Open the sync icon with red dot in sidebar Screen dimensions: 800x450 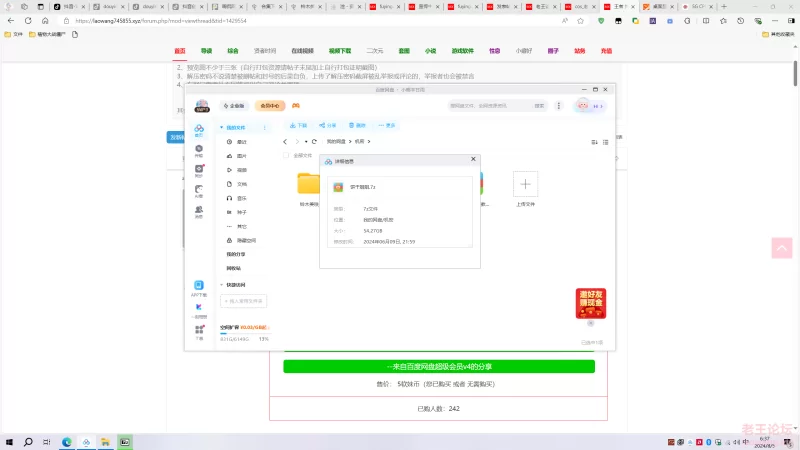199,170
